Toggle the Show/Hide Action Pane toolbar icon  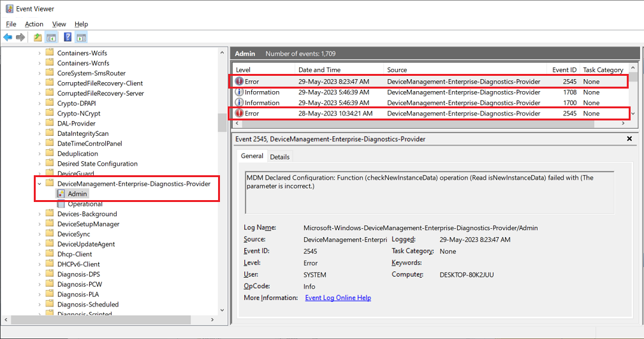[x=81, y=38]
